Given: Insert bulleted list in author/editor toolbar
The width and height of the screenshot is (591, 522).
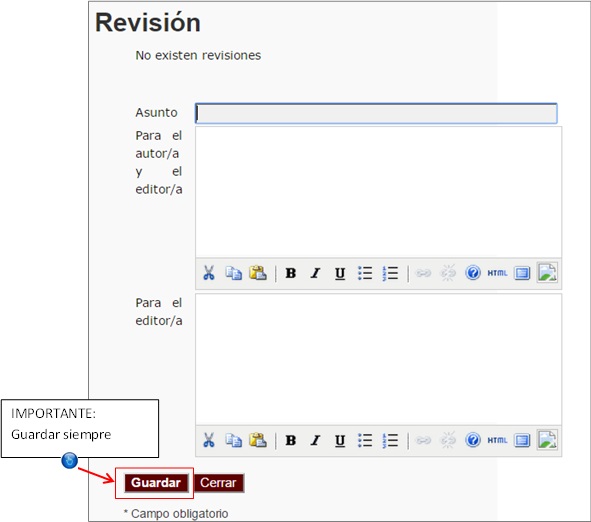Looking at the screenshot, I should 365,273.
